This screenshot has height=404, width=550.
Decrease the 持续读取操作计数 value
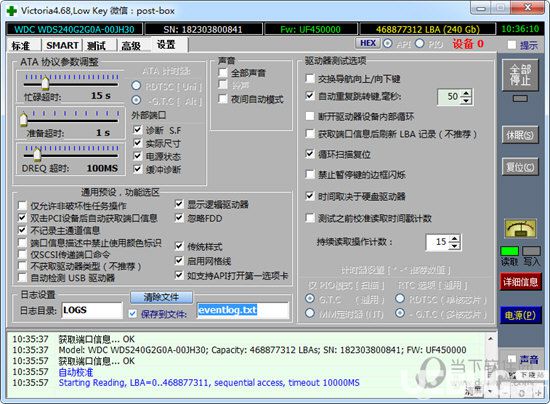tap(455, 246)
